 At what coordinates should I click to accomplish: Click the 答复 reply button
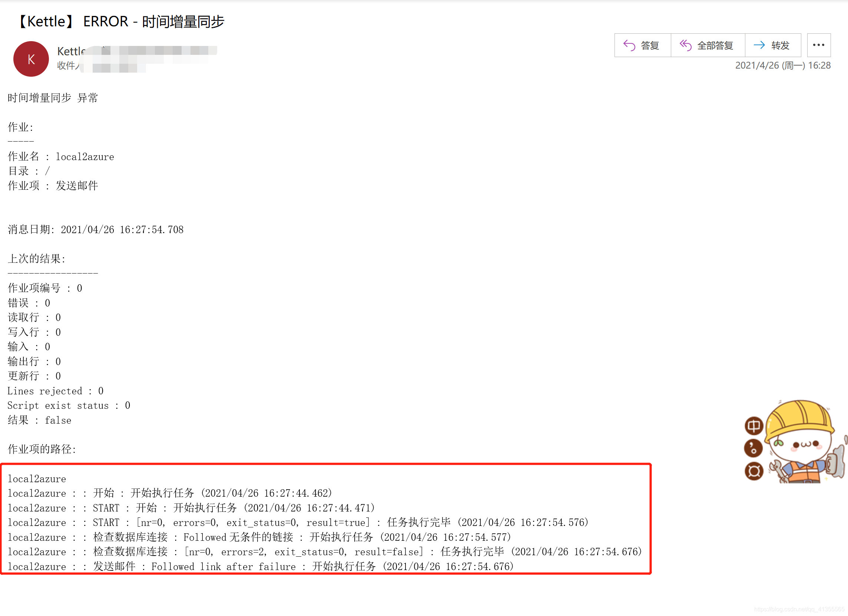[x=642, y=45]
